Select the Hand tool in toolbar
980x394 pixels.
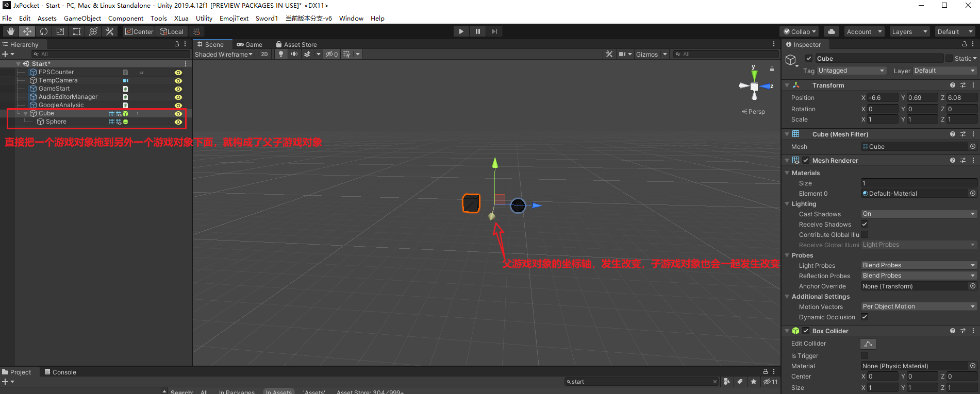tap(11, 31)
